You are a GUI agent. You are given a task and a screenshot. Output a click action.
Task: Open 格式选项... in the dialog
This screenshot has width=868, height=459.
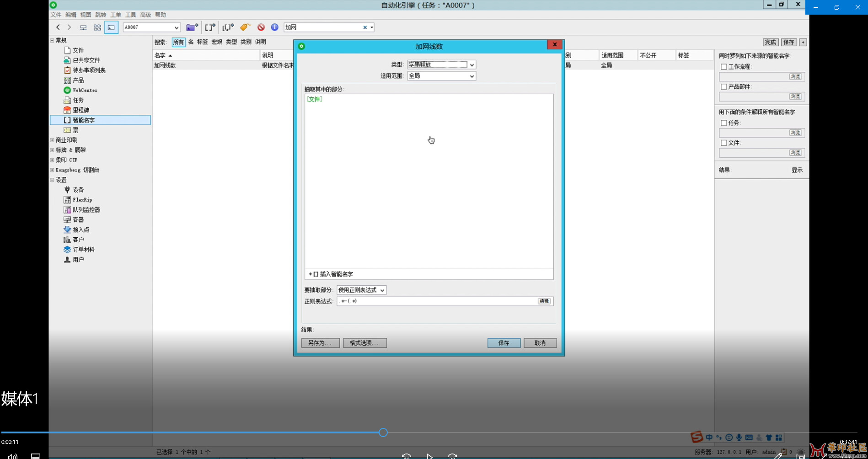coord(365,343)
